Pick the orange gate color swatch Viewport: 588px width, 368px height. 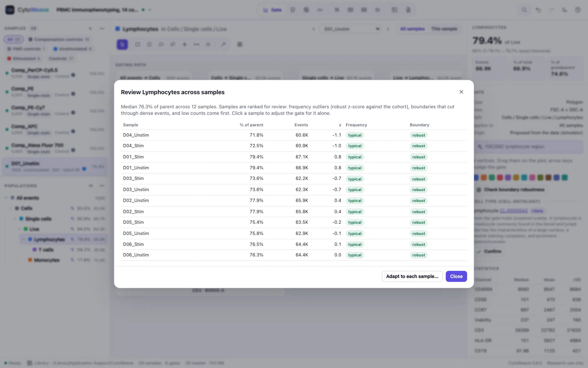(x=484, y=178)
